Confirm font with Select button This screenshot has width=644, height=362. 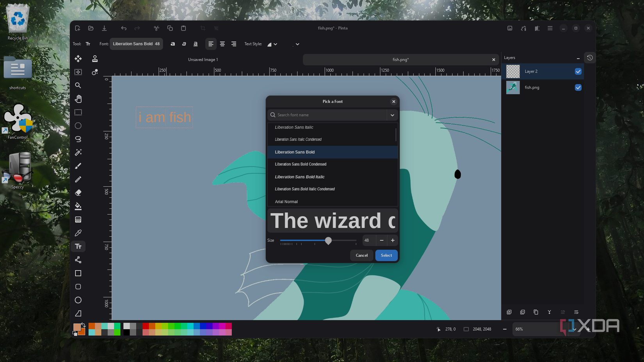[x=386, y=256]
